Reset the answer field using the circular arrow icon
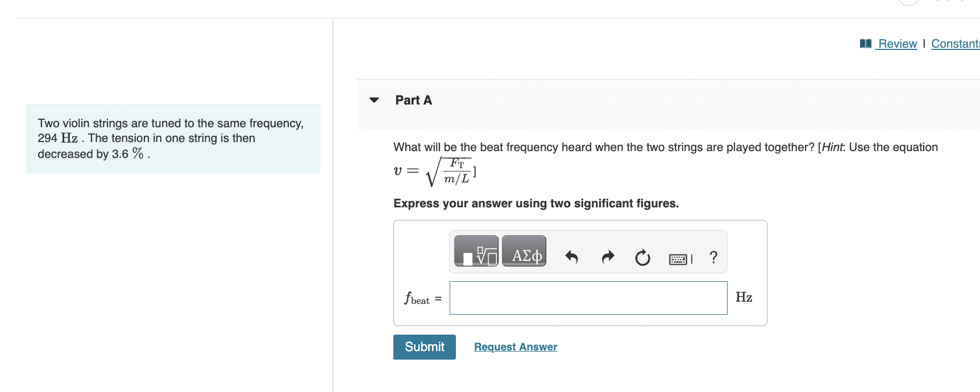 pos(642,257)
